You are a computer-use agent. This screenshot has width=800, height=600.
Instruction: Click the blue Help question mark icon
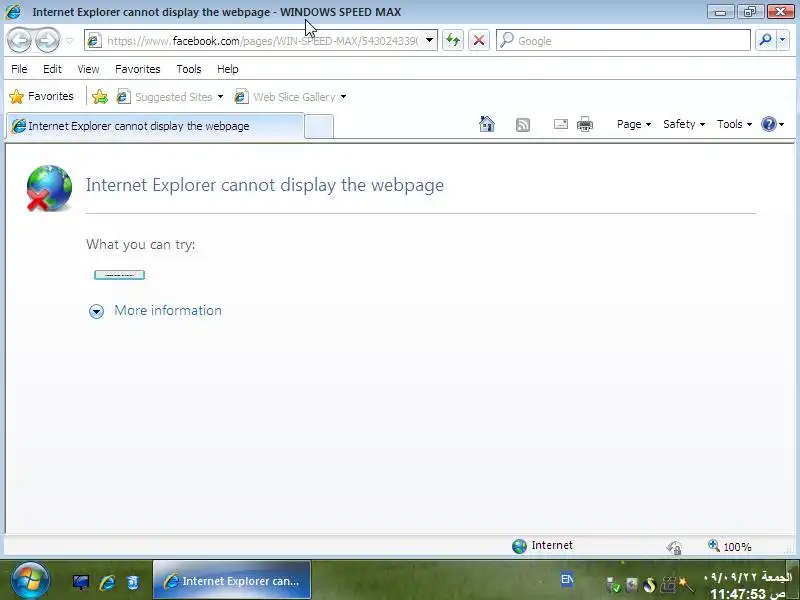tap(769, 124)
